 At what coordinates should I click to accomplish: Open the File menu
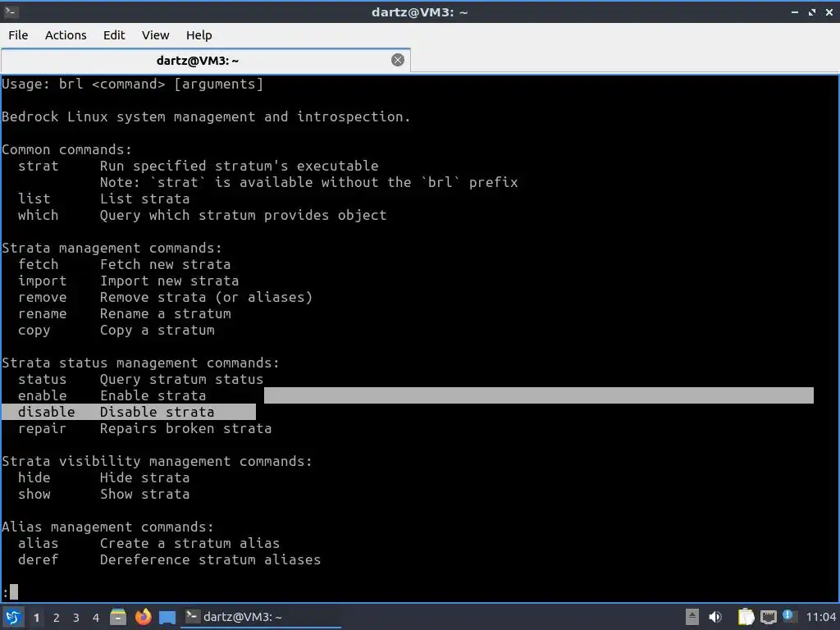click(x=18, y=34)
